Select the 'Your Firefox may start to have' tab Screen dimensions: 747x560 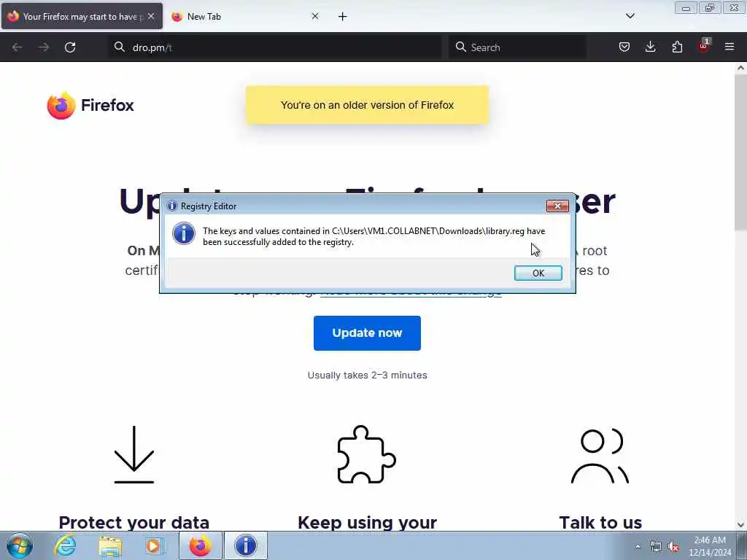(82, 17)
